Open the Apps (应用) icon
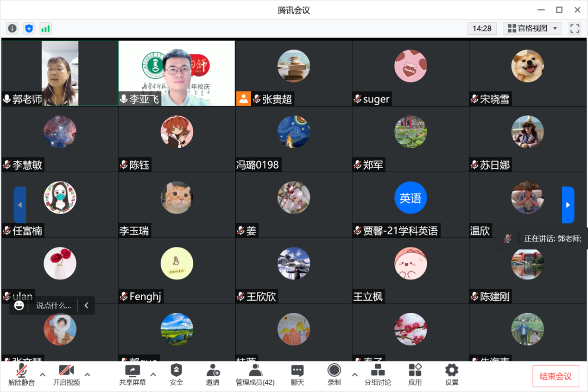588x392 pixels. pos(415,375)
